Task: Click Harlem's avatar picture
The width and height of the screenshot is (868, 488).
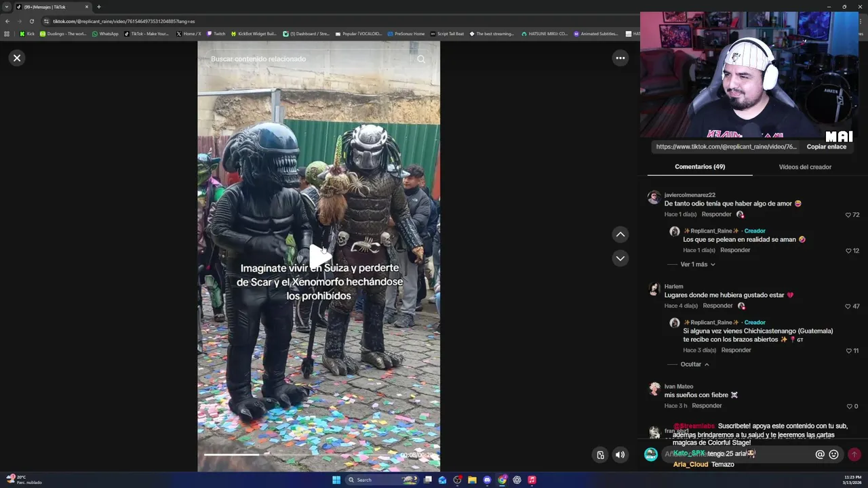Action: 654,289
